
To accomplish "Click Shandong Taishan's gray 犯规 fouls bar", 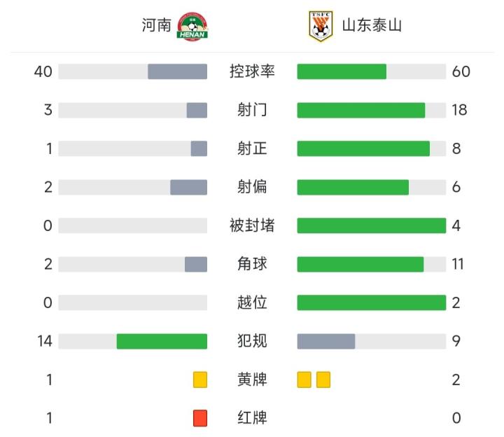I will [x=326, y=341].
